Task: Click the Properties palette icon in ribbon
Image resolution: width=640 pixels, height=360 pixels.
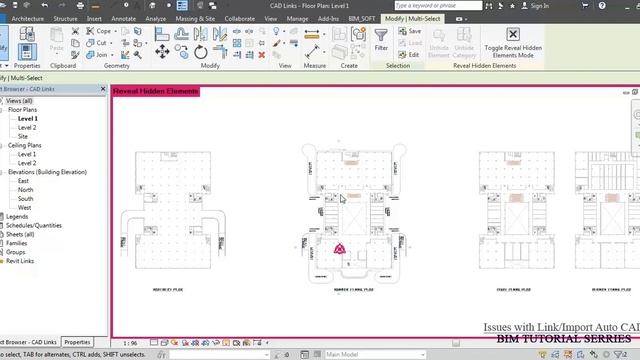Action: click(27, 52)
